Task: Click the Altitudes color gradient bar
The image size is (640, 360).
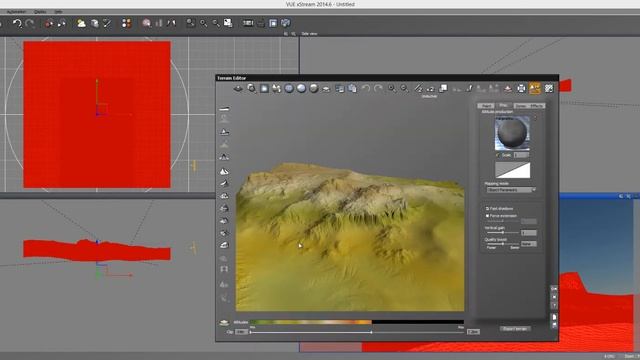Action: [357, 322]
